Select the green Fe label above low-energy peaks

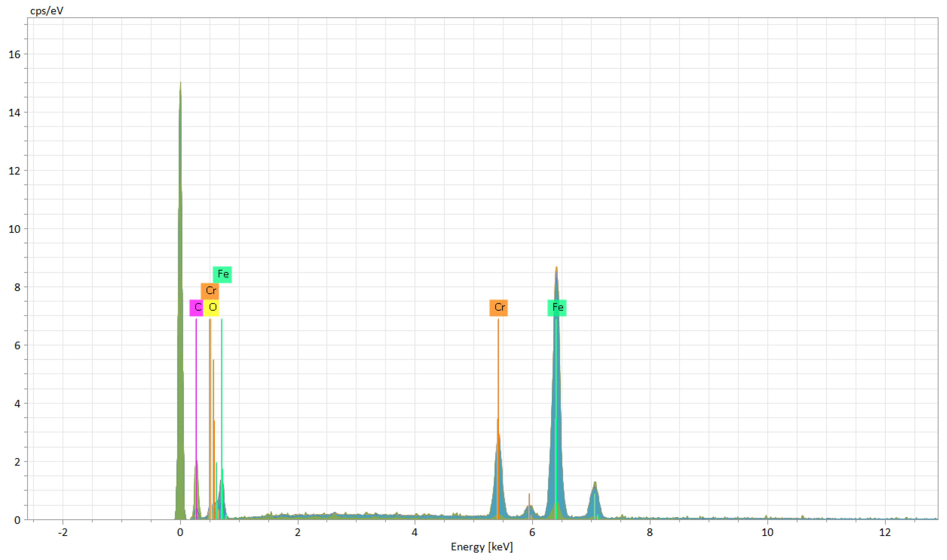click(222, 274)
